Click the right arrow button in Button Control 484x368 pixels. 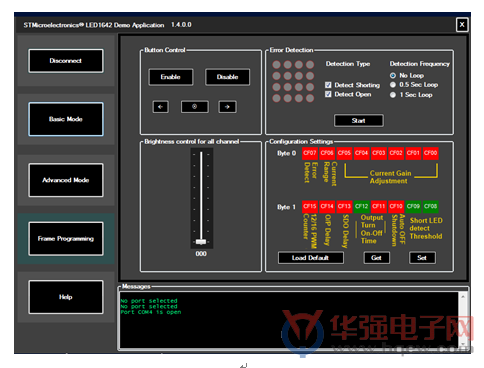(x=227, y=107)
